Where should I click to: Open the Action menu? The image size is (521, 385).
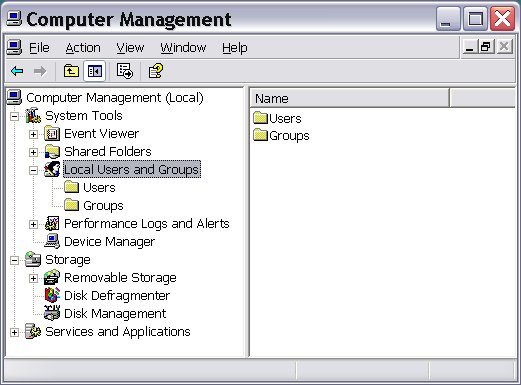click(x=83, y=48)
